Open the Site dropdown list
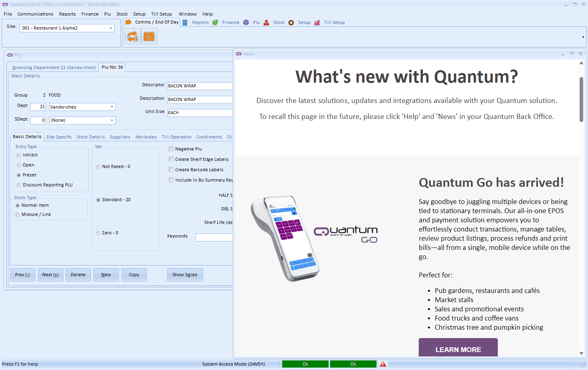The image size is (588, 370). coord(111,28)
